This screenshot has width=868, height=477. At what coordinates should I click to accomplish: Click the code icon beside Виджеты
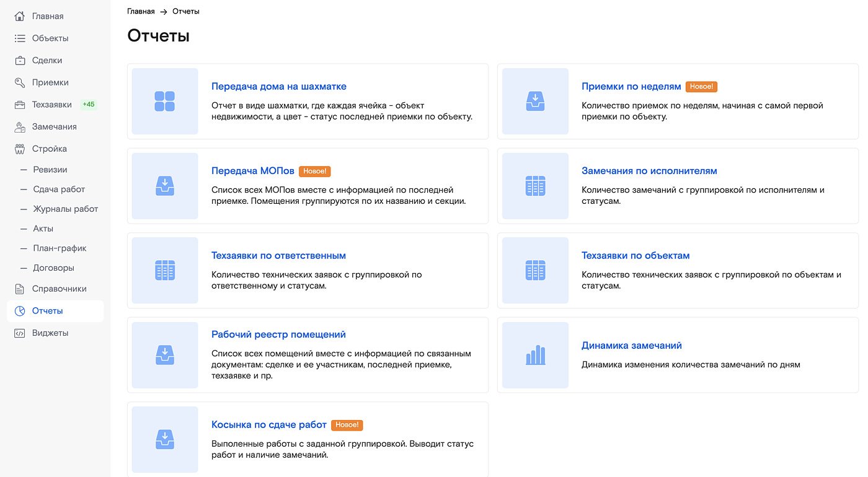20,333
